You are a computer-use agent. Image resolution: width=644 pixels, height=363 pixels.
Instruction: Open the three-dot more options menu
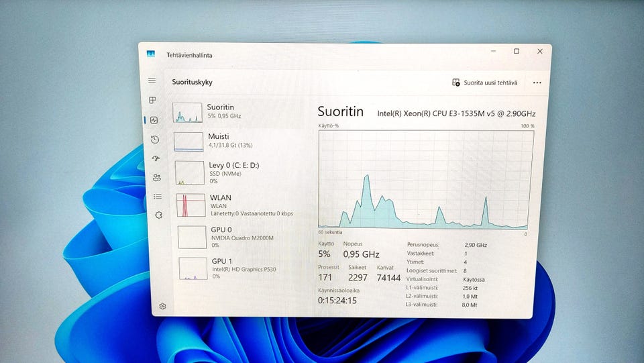537,83
